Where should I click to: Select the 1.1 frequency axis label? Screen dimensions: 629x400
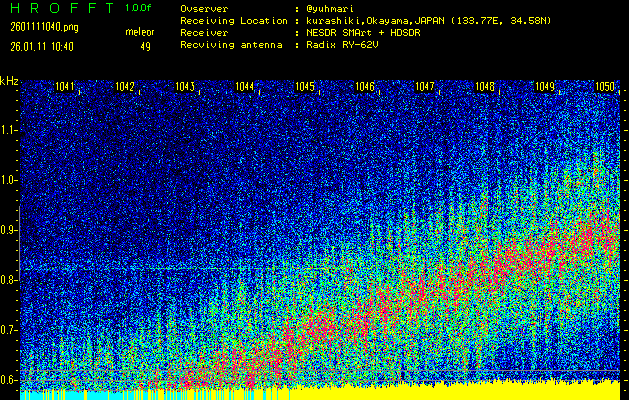click(9, 130)
